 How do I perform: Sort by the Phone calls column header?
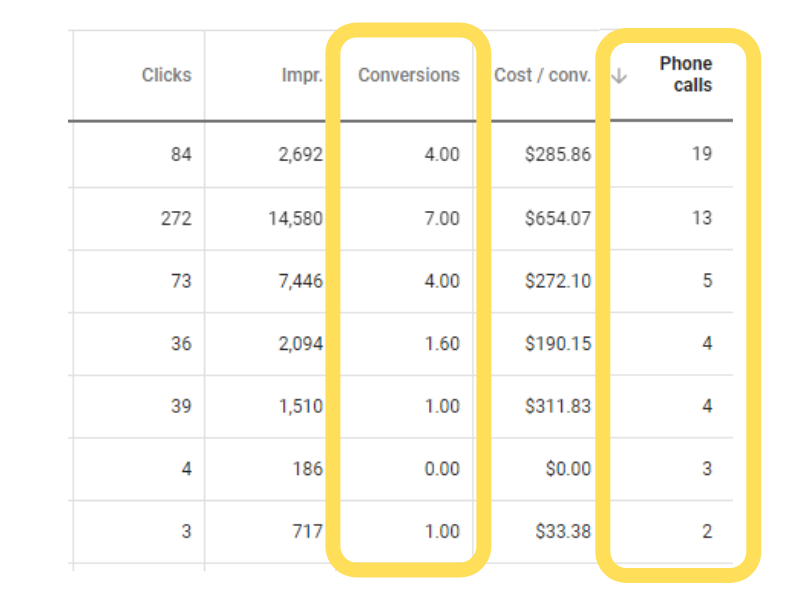click(x=686, y=74)
